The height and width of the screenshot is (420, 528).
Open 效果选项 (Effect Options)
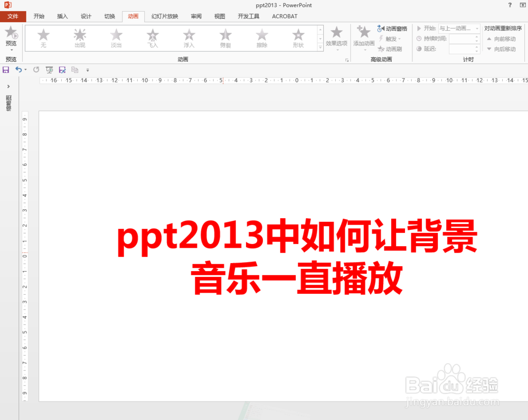[x=336, y=38]
